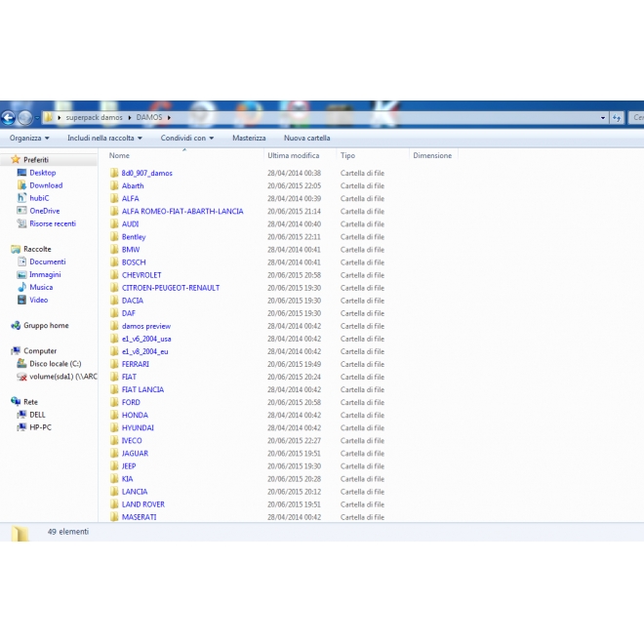Expand the arrow after DAMOS breadcrumb

169,118
